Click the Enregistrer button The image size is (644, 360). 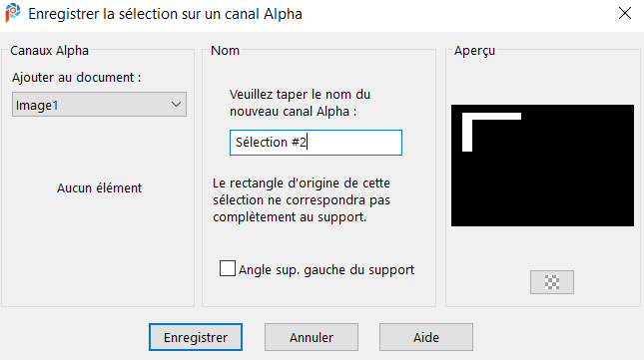(196, 337)
